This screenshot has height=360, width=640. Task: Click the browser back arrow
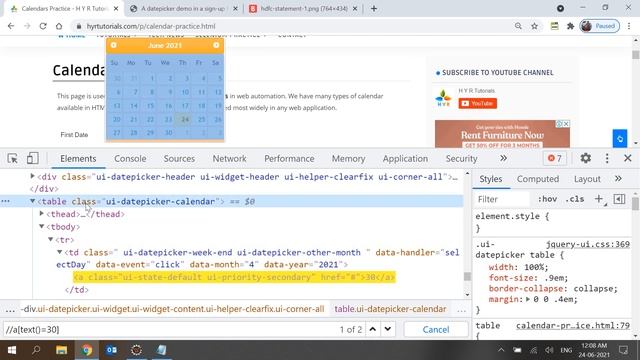(x=11, y=26)
